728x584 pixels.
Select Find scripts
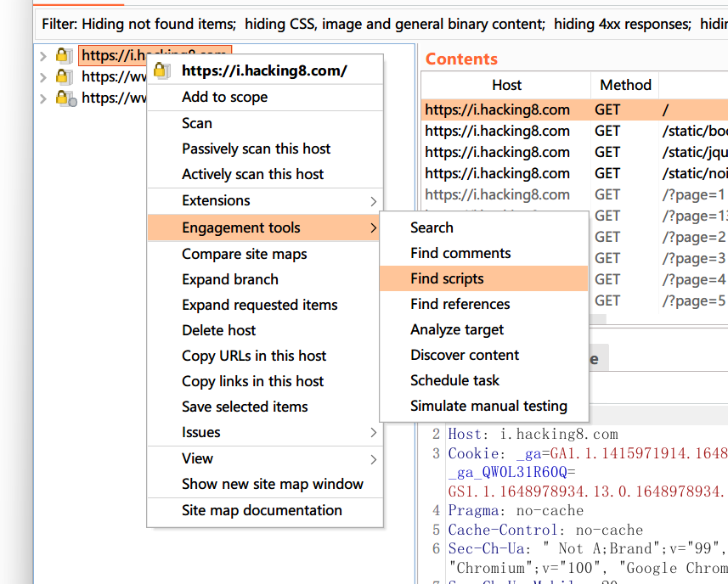pos(484,278)
